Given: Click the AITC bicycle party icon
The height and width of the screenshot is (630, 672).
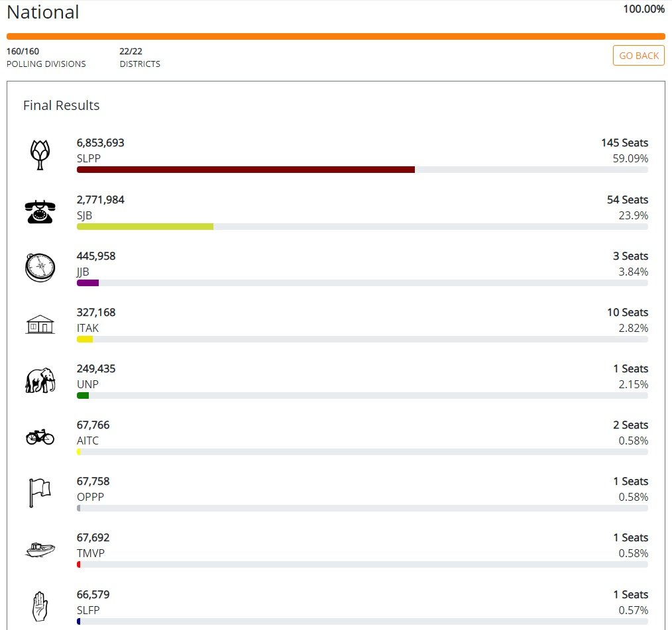Looking at the screenshot, I should pos(40,437).
